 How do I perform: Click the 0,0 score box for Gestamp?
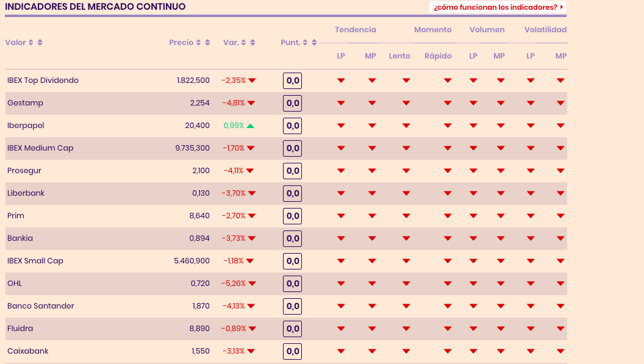point(293,103)
